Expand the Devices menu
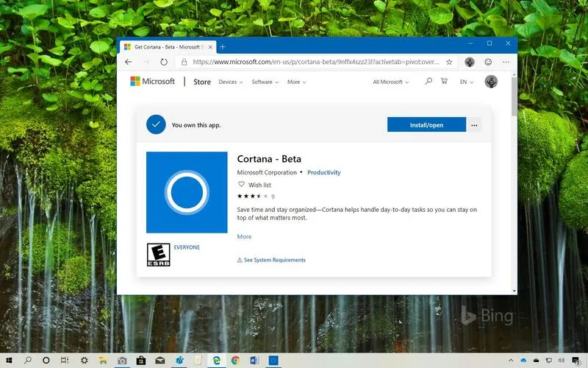This screenshot has height=368, width=588. coord(231,82)
